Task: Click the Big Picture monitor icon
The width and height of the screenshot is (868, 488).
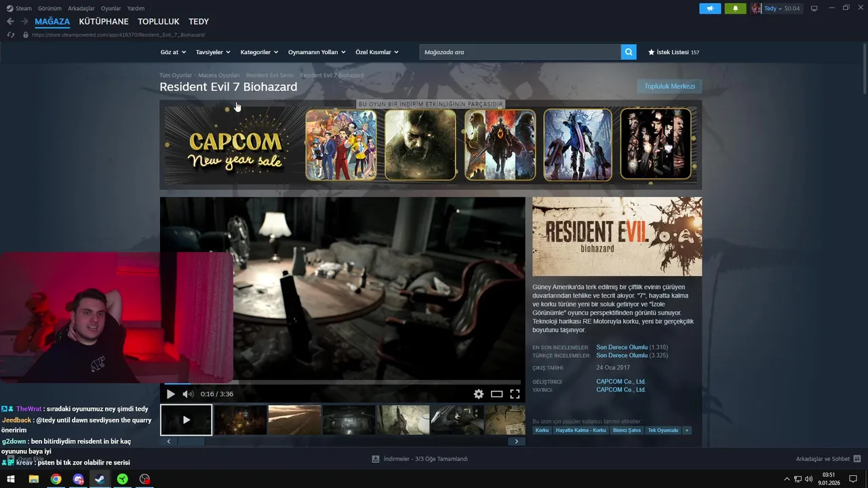Action: pyautogui.click(x=814, y=8)
